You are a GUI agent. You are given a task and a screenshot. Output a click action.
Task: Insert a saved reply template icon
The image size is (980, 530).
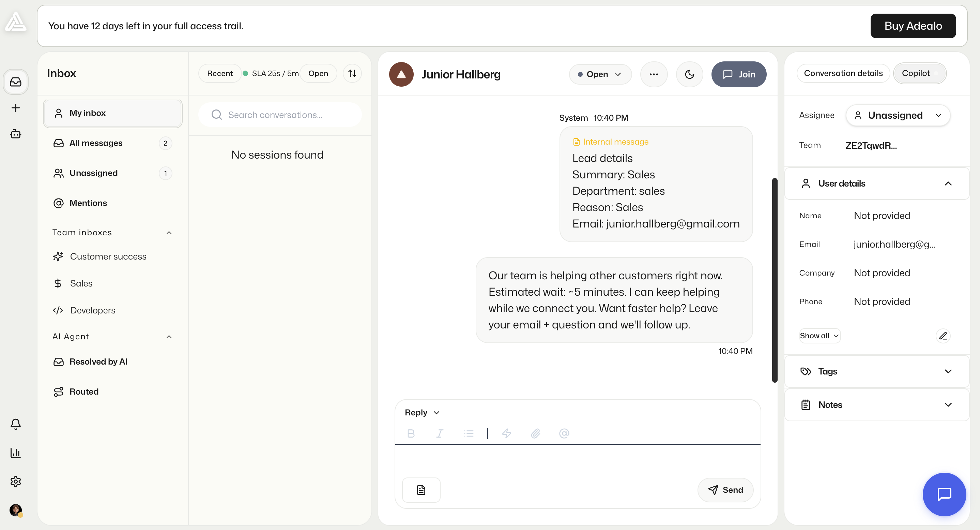[421, 490]
